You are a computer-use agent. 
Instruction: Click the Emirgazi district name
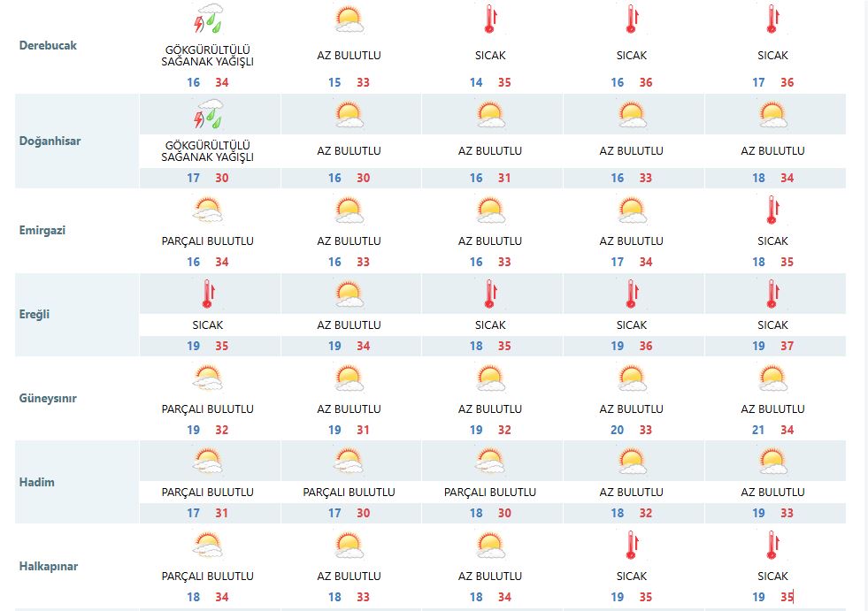42,230
